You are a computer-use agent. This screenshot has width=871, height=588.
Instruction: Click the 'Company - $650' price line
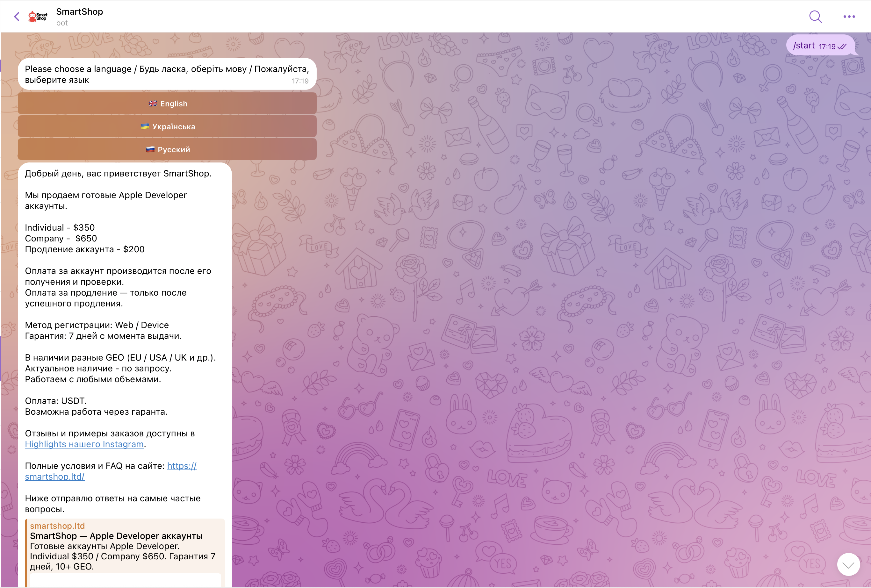61,238
